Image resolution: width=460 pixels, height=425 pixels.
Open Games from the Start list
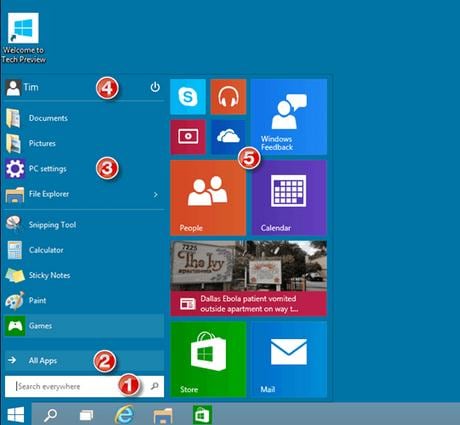[84, 326]
